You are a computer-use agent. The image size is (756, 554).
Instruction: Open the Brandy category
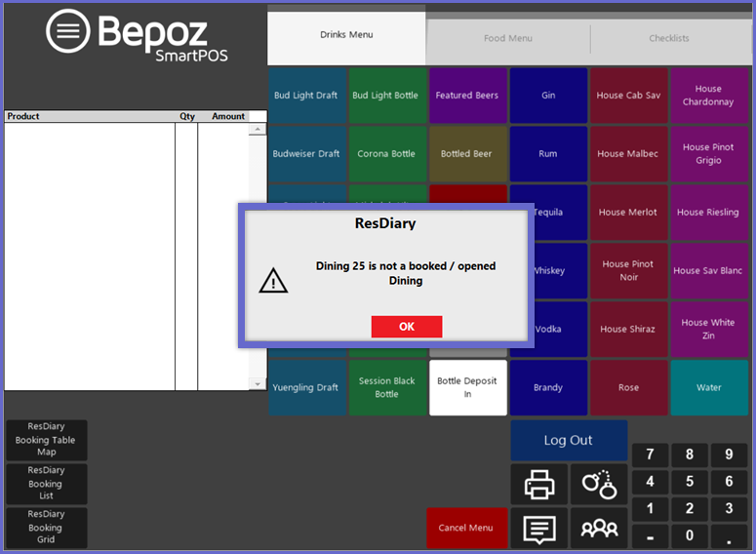pyautogui.click(x=548, y=387)
